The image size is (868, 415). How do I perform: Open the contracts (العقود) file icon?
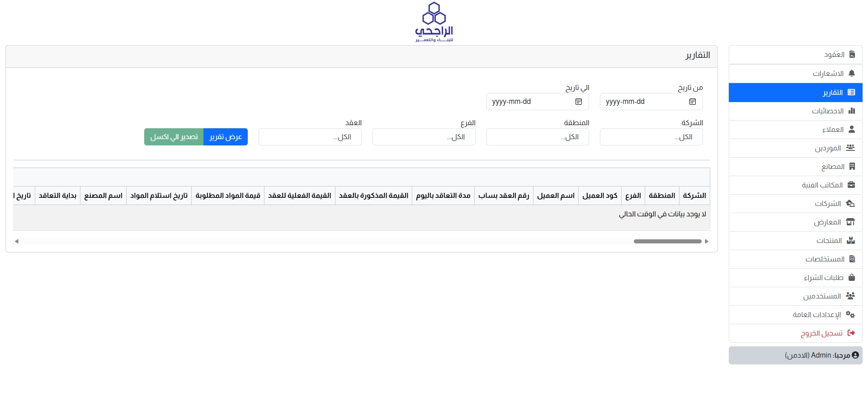click(852, 55)
